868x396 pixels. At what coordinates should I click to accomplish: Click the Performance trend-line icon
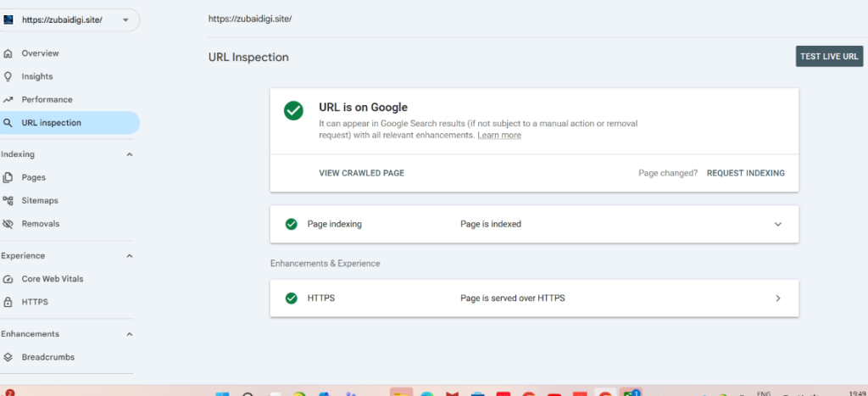pos(8,100)
